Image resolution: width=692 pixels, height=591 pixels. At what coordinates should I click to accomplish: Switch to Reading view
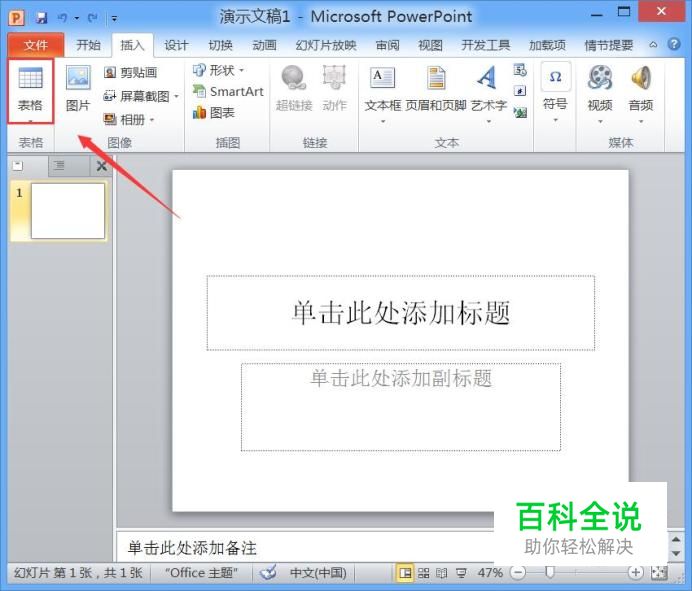pyautogui.click(x=441, y=573)
